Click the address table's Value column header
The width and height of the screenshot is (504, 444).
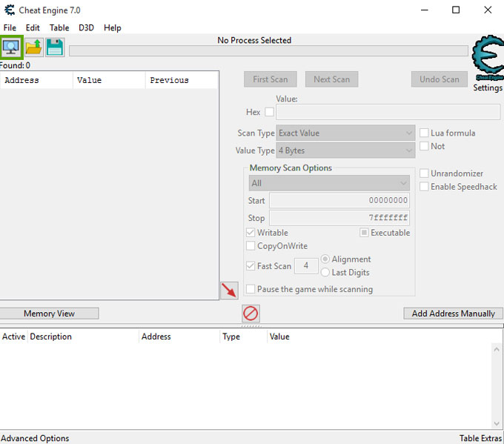[279, 337]
